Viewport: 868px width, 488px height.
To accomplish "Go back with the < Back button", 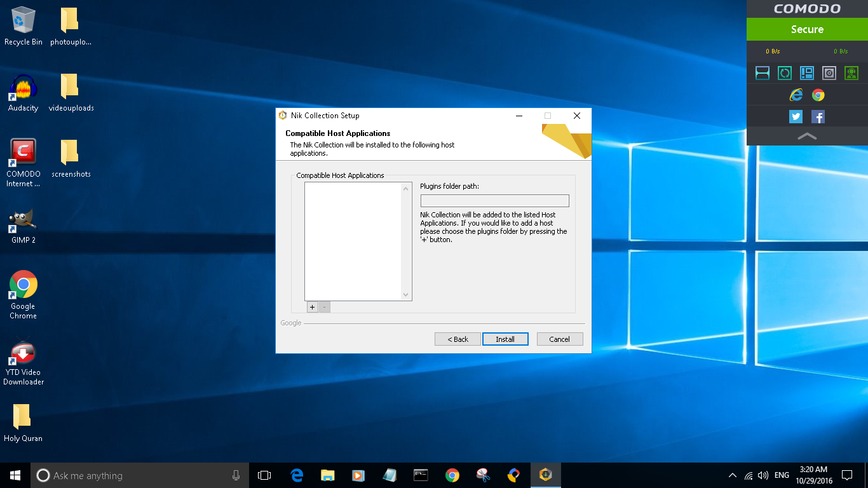I will click(458, 339).
